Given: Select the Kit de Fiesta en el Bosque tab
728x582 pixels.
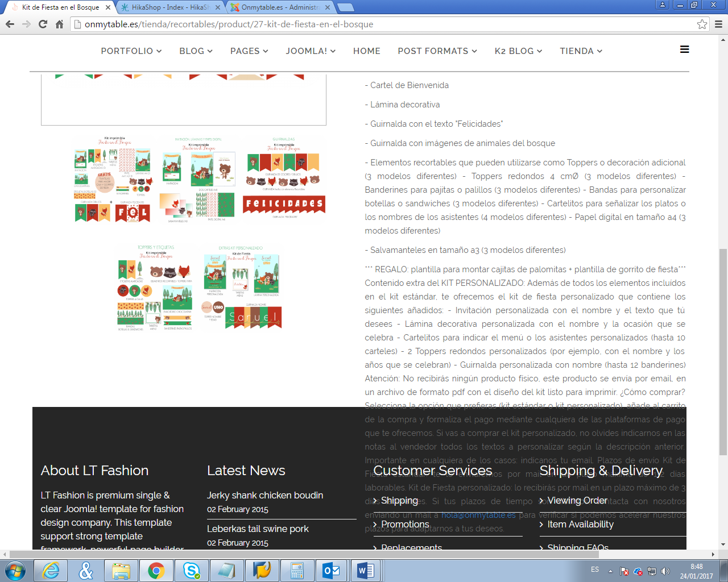Looking at the screenshot, I should 60,7.
